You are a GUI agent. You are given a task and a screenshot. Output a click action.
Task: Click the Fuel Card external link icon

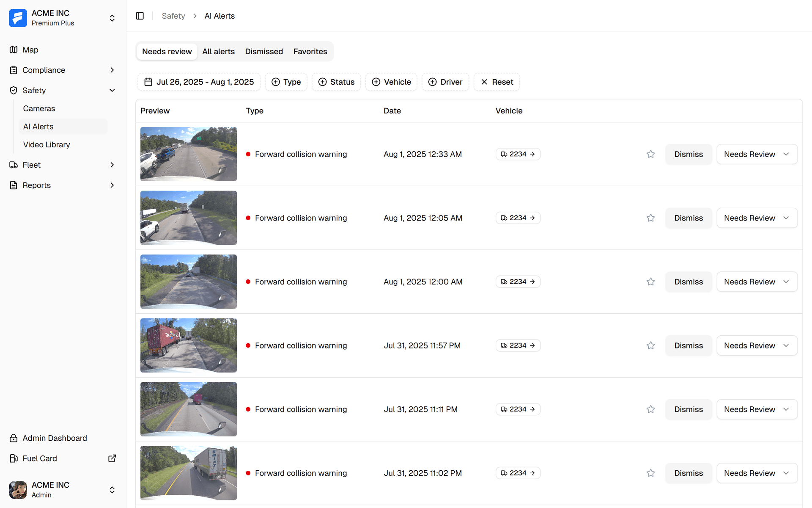pyautogui.click(x=112, y=458)
